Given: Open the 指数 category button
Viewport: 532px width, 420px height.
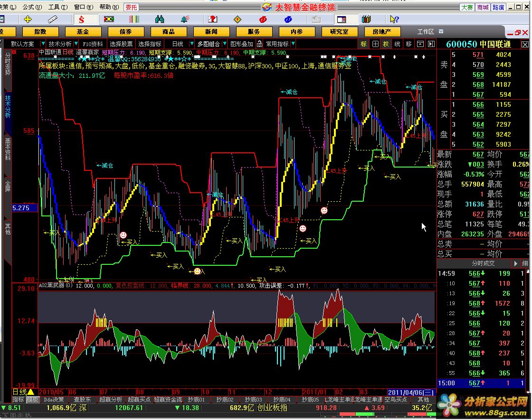Looking at the screenshot, I should (40, 31).
